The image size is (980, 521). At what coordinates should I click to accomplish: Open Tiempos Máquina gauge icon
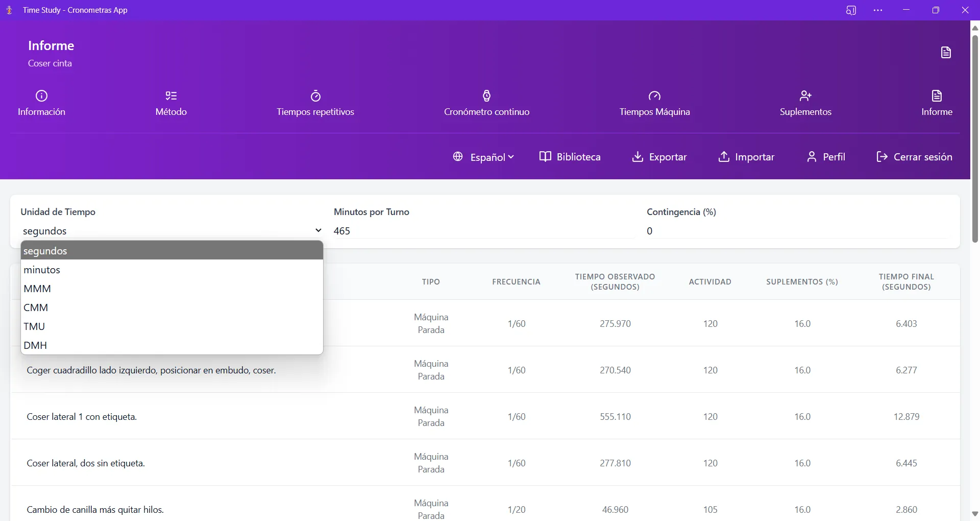click(x=654, y=96)
